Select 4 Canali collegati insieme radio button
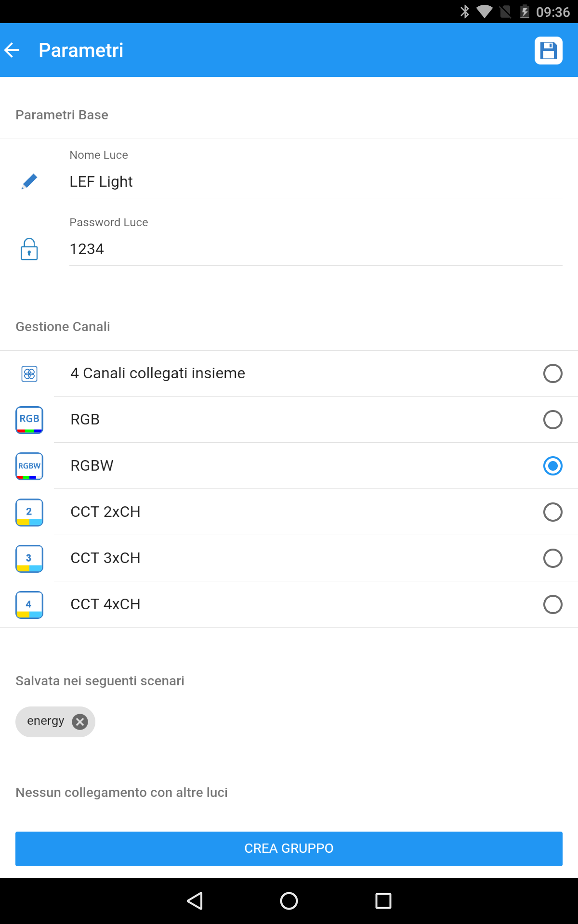 coord(552,373)
